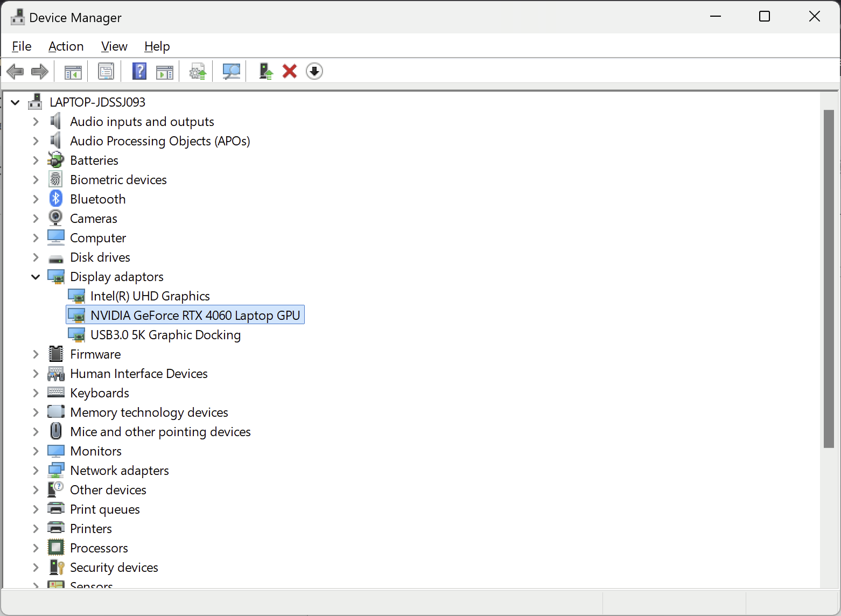Click the blue question mark Help icon
Viewport: 841px width, 616px height.
(x=139, y=71)
